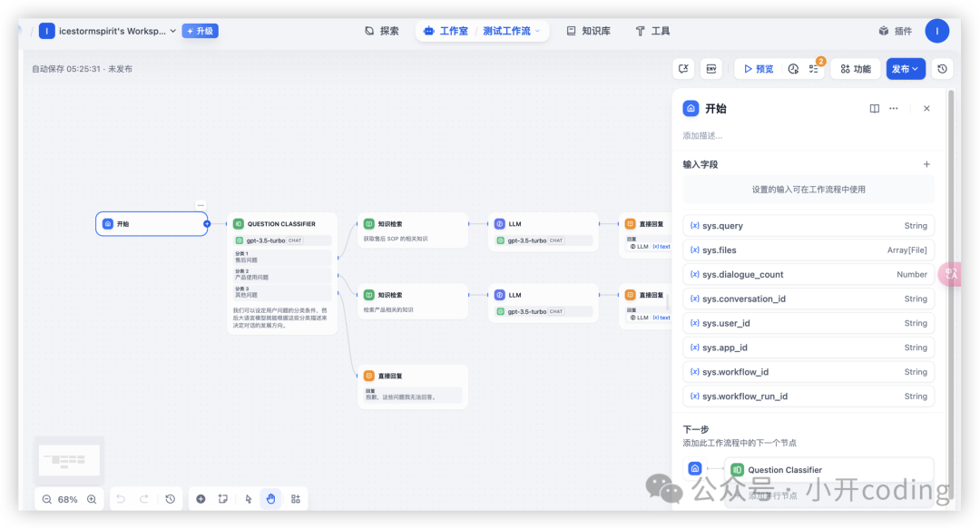Click the 68% zoom level value
The image size is (980, 529).
coord(67,499)
